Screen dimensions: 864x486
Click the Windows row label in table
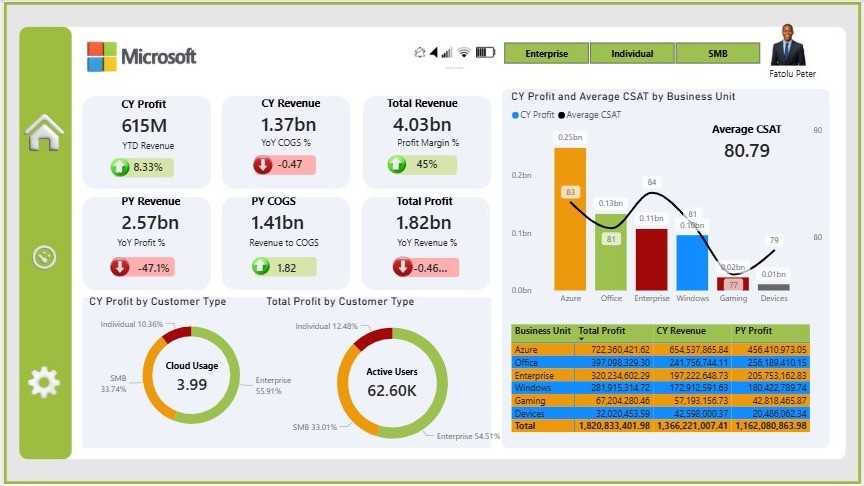point(532,387)
